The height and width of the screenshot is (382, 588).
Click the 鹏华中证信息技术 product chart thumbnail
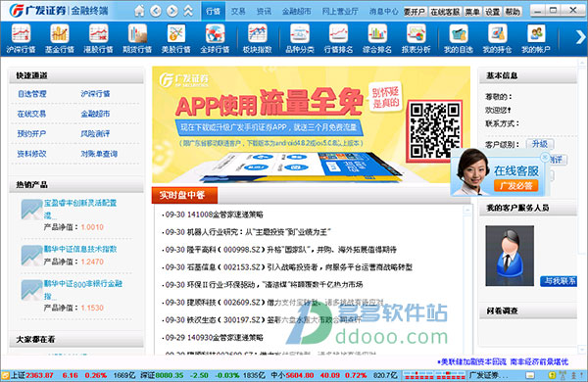pos(31,256)
